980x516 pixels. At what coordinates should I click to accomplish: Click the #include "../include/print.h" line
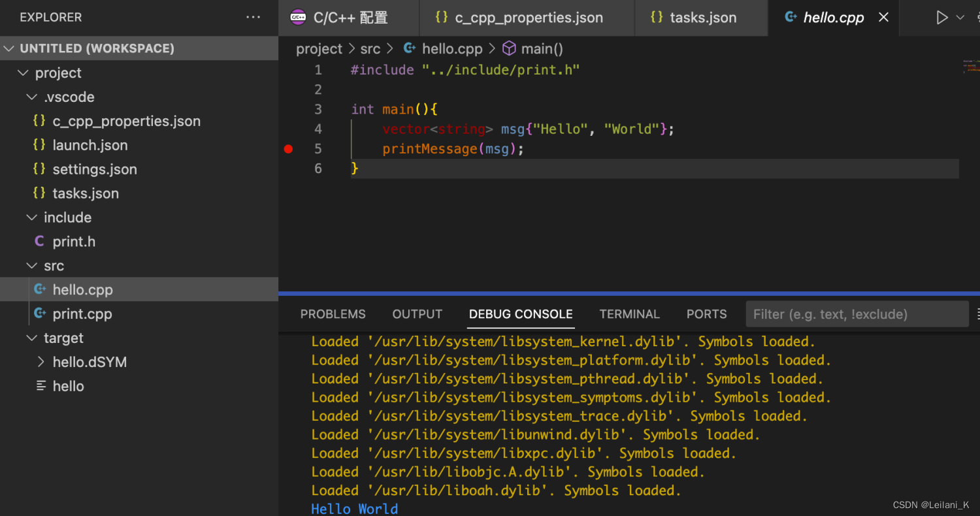465,70
